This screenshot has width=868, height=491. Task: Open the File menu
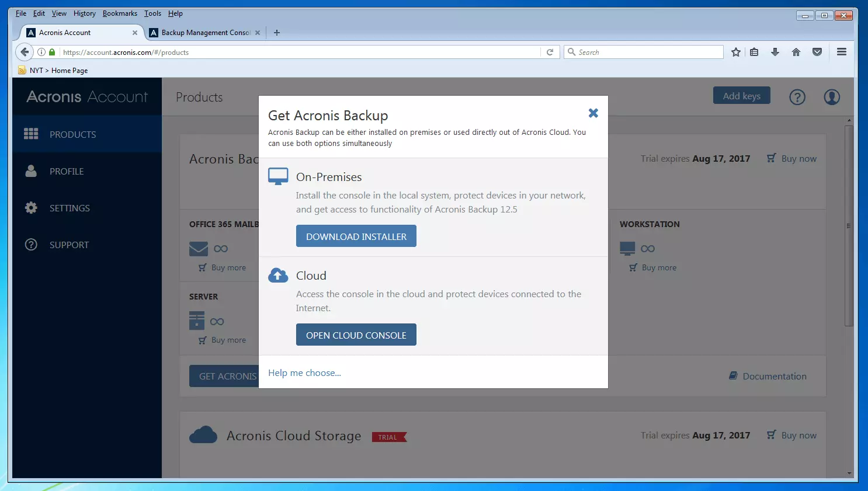21,13
